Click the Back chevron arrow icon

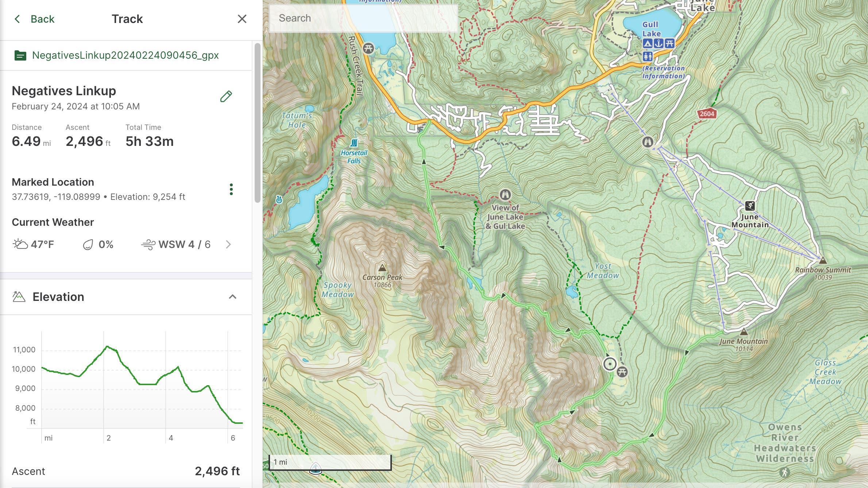[x=17, y=19]
